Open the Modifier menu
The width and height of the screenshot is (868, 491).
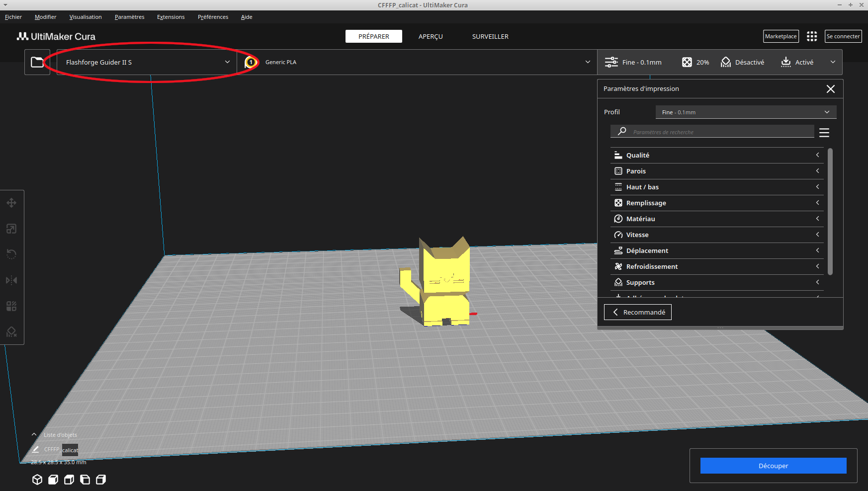click(45, 17)
